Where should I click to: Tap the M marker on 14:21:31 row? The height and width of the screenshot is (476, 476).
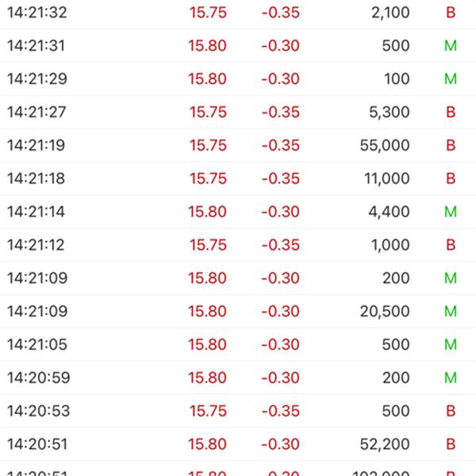(x=451, y=46)
